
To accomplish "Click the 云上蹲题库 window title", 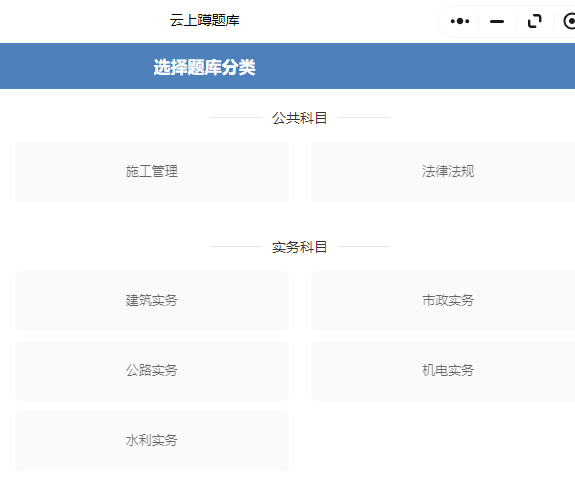I will click(x=204, y=20).
